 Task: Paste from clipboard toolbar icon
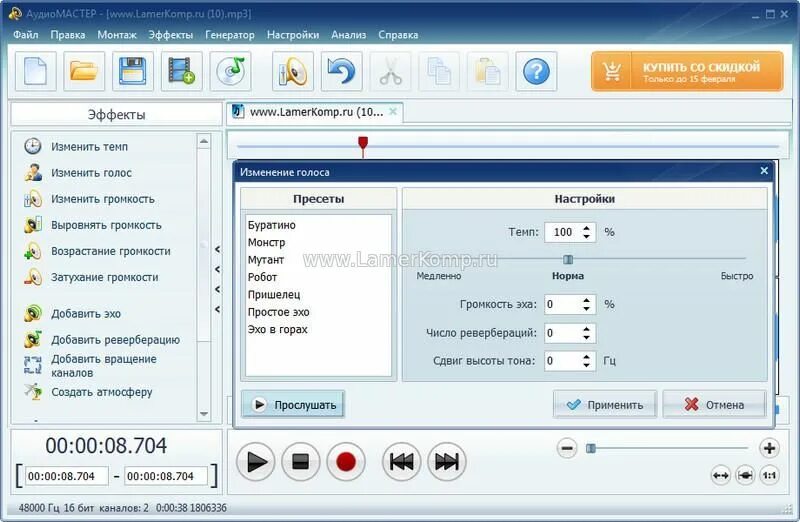pos(488,71)
